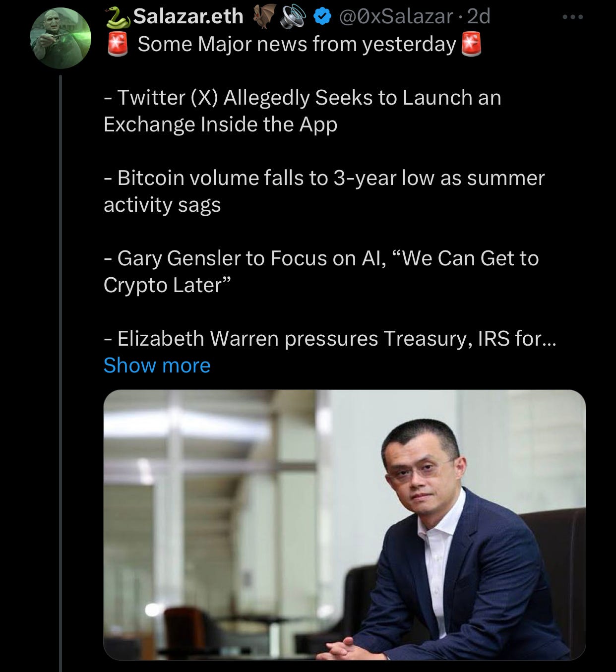
Task: Open the @0xSalazar handle link
Action: 396,17
